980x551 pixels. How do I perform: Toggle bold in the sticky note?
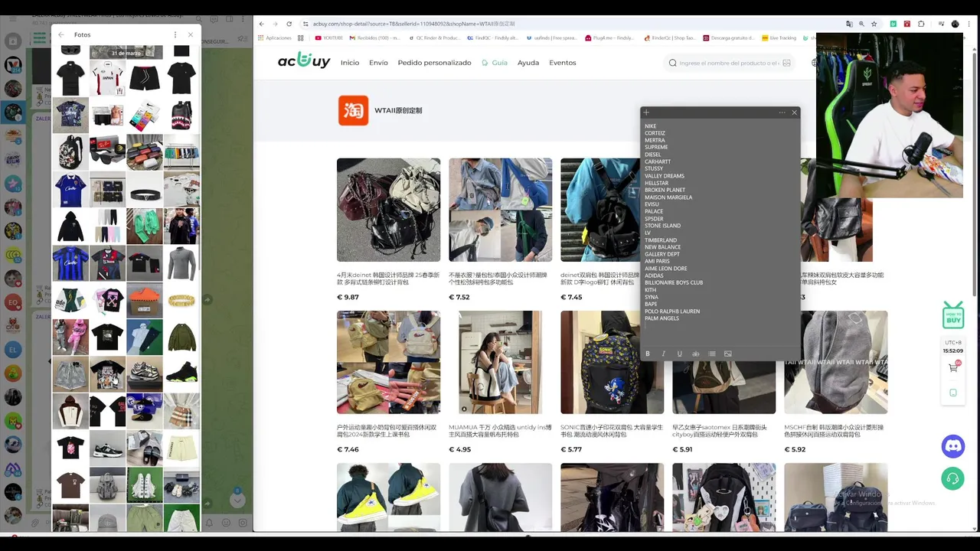pos(648,354)
